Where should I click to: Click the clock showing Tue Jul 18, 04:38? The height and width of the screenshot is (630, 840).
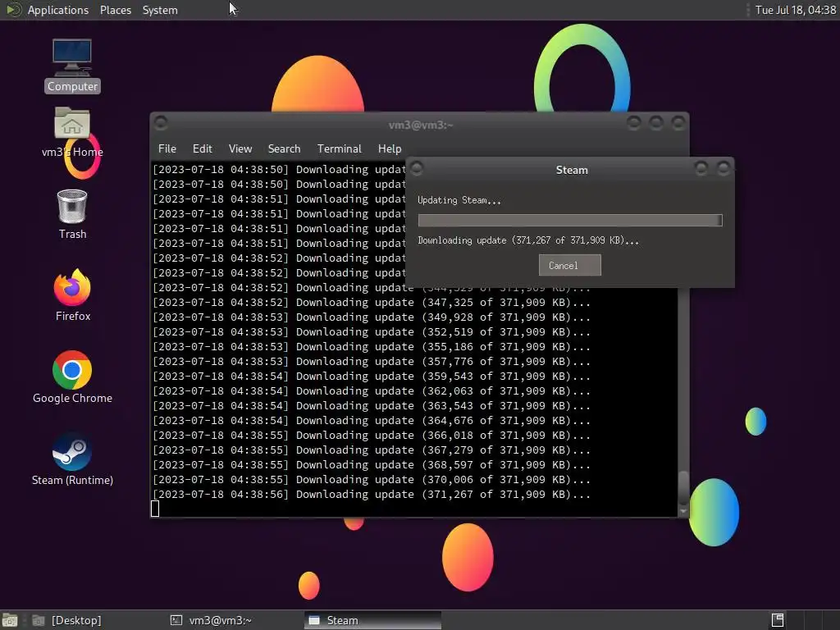tap(796, 10)
